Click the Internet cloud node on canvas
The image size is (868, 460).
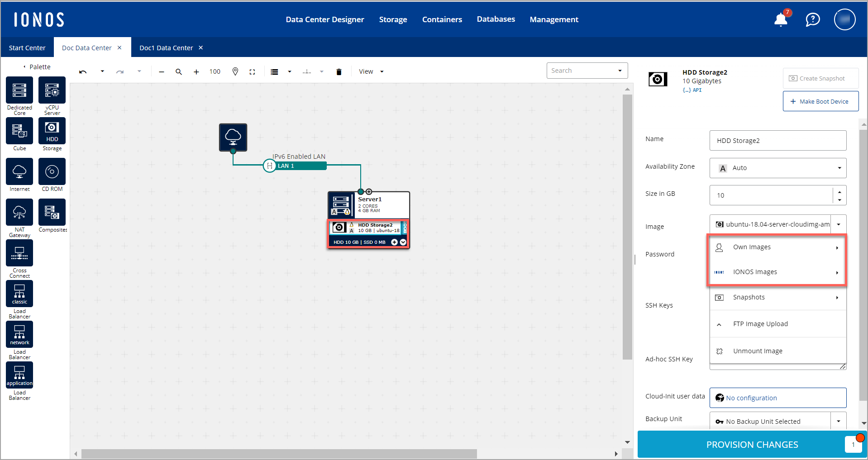(x=233, y=137)
